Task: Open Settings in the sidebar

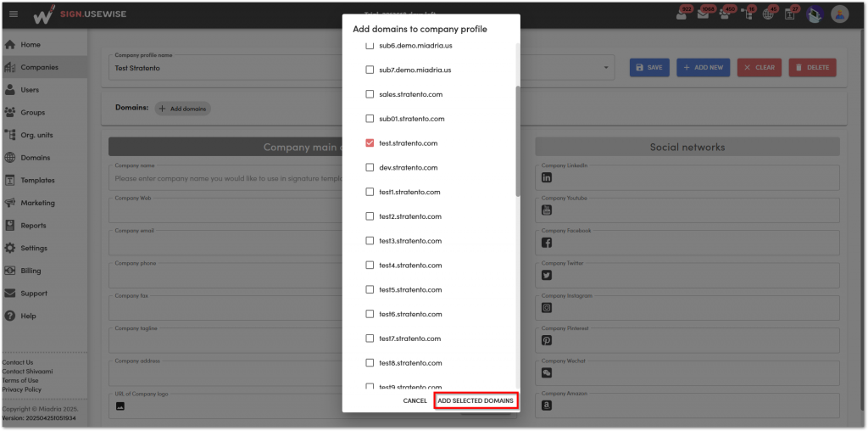Action: 44,249
